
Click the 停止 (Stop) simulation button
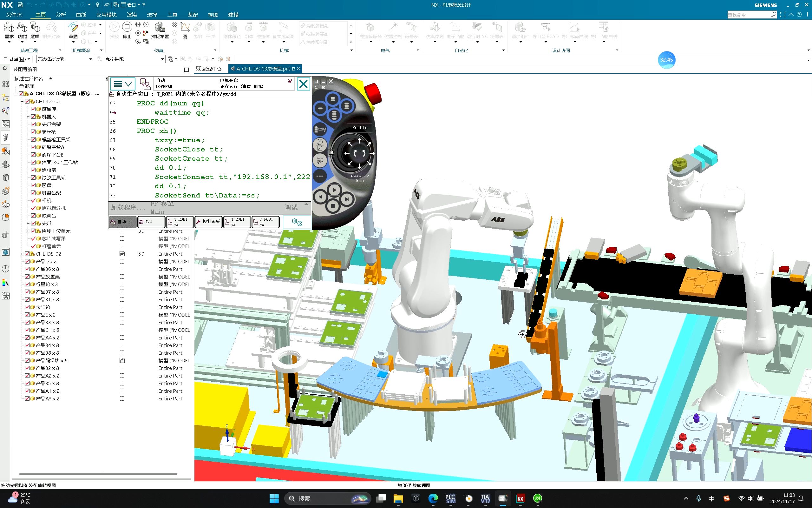(x=127, y=30)
